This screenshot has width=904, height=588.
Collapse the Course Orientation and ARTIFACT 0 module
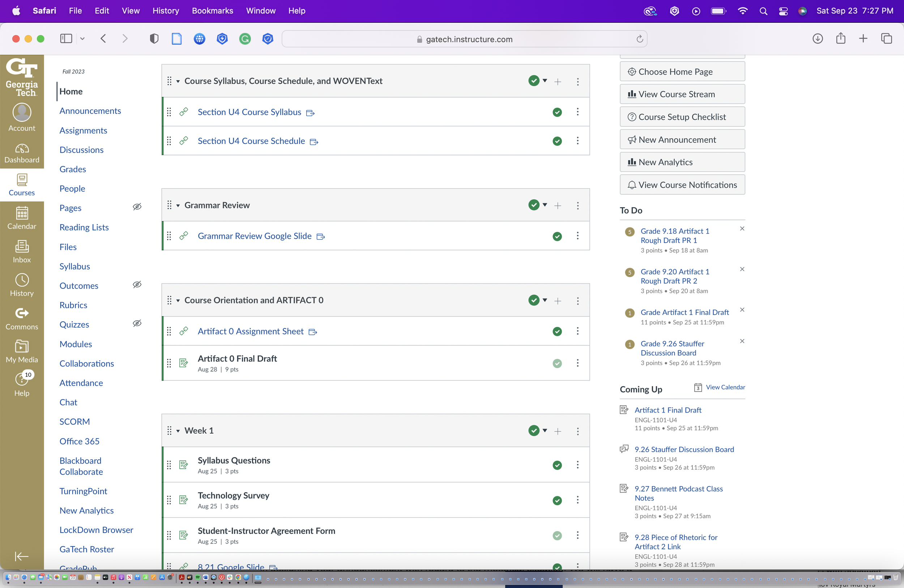pos(178,301)
